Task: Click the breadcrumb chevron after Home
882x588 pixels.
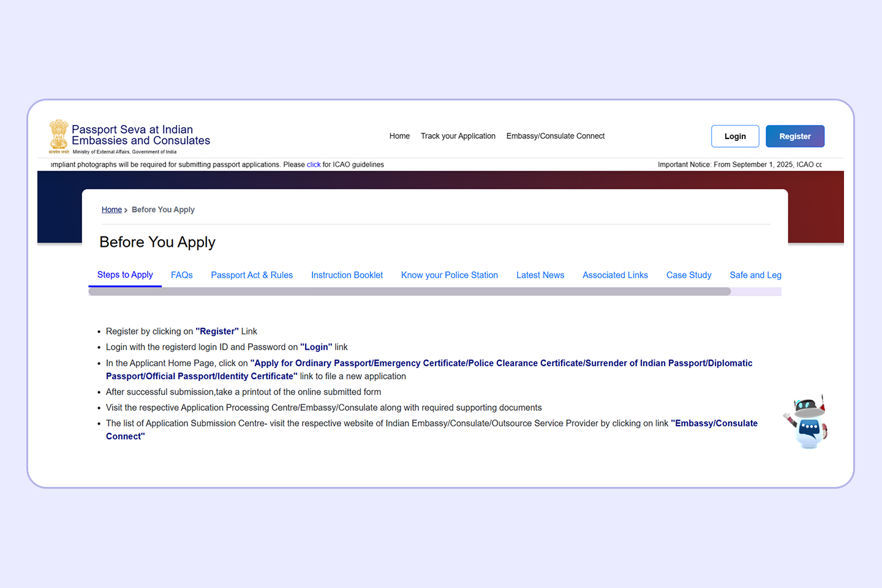Action: (x=126, y=210)
